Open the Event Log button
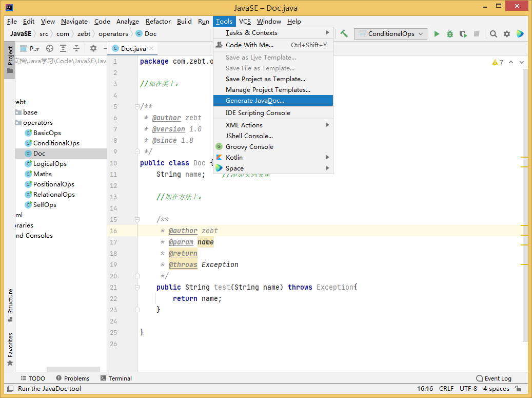 (494, 378)
